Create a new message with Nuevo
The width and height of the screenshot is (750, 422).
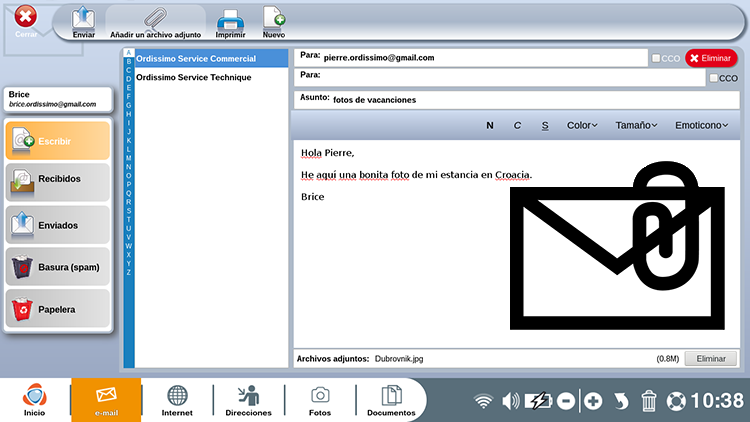tap(274, 22)
